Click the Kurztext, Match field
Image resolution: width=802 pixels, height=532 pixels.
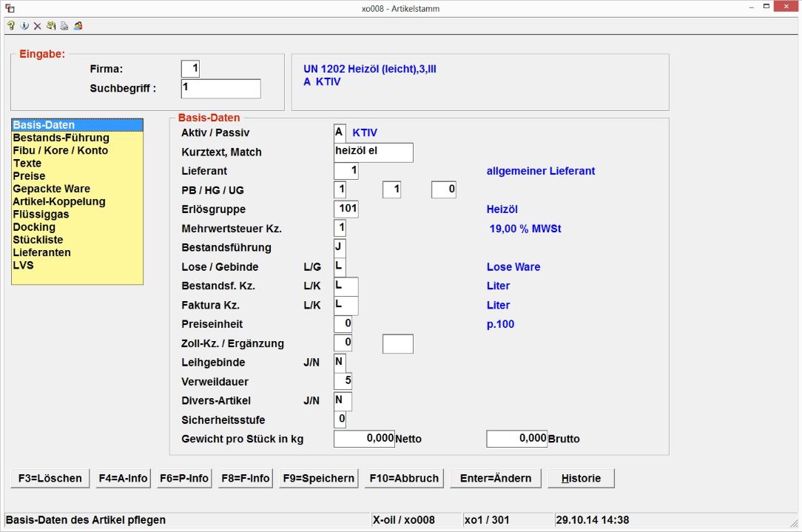(374, 152)
